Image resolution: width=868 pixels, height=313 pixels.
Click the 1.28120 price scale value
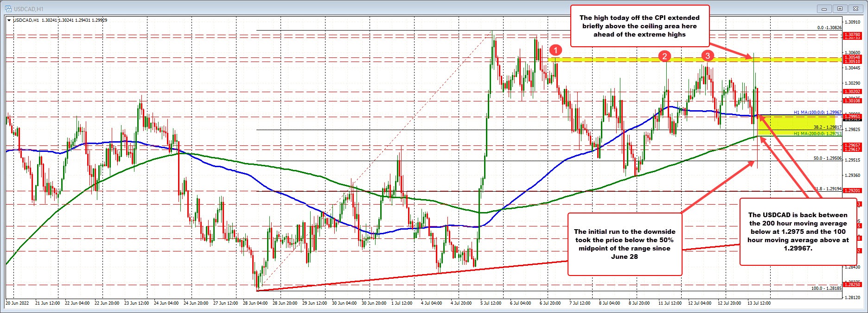[x=852, y=298]
